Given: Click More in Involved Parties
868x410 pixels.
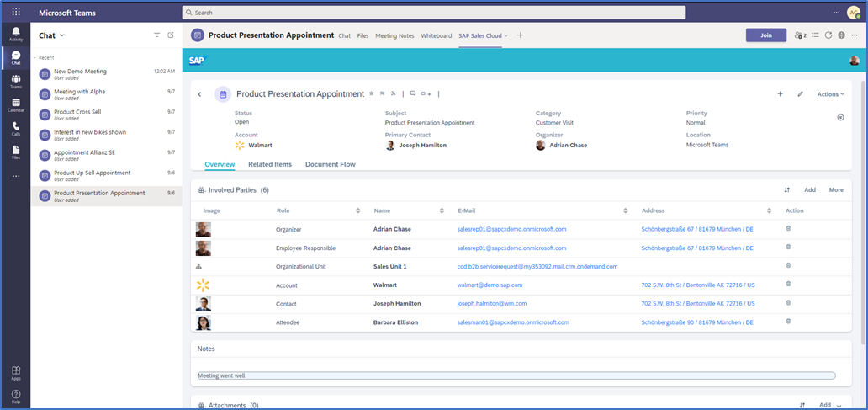Looking at the screenshot, I should tap(836, 190).
